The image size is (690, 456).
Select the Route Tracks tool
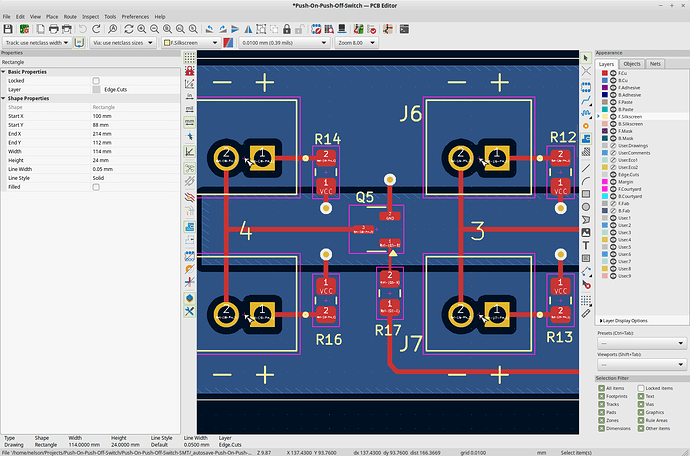click(586, 101)
